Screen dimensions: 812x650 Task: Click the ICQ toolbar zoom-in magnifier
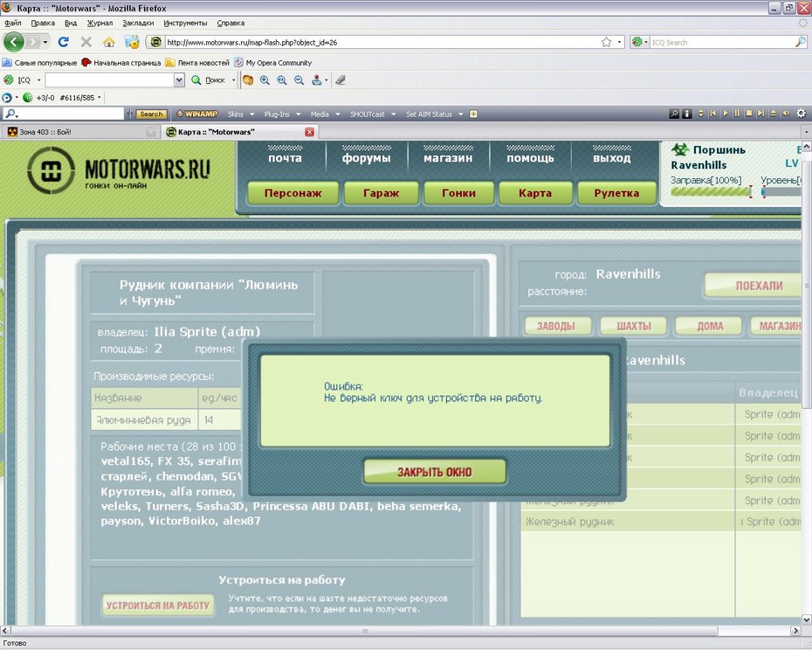(x=265, y=80)
